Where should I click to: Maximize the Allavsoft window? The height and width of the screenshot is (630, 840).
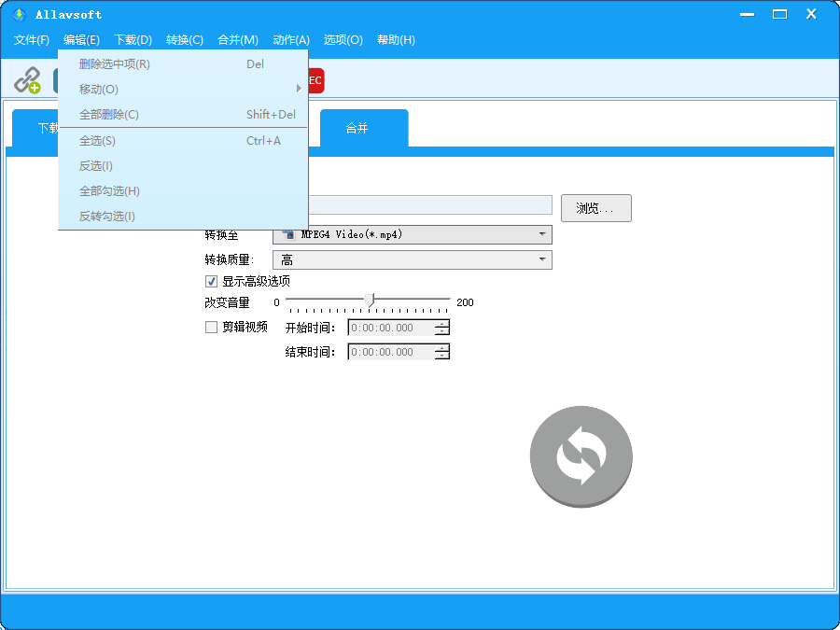pos(779,14)
